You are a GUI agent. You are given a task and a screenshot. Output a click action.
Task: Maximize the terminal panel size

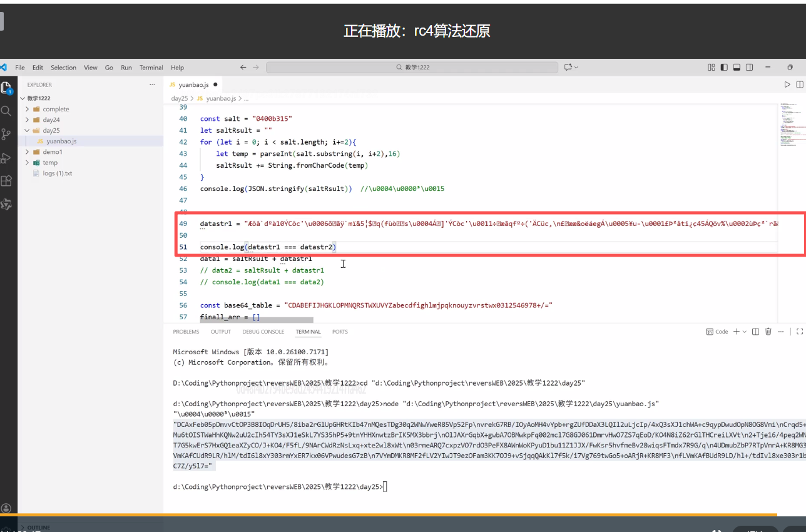point(800,332)
